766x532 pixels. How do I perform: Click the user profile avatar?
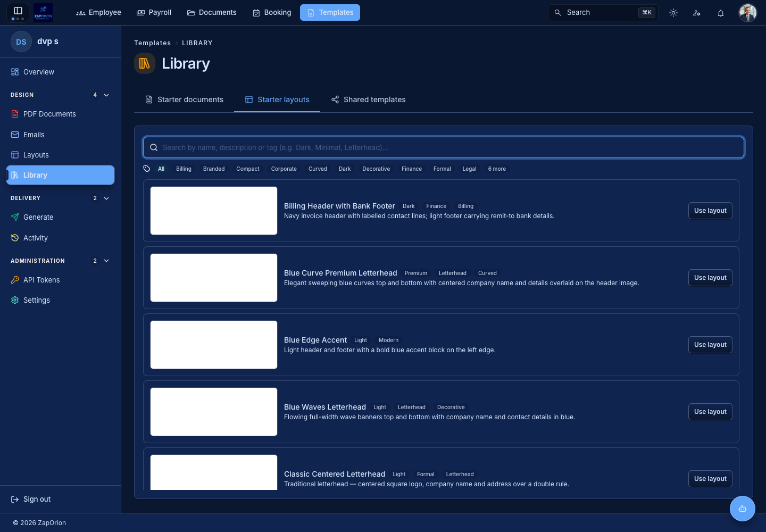point(747,13)
